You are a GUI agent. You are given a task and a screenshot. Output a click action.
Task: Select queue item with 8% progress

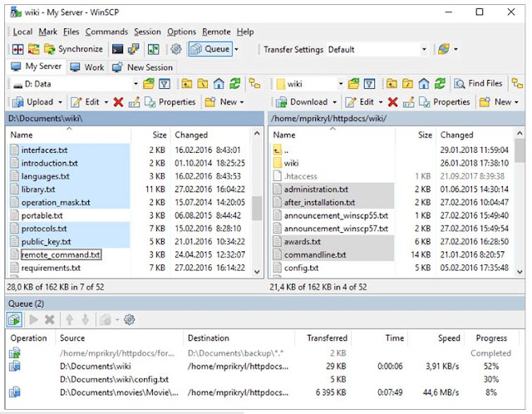(x=262, y=392)
